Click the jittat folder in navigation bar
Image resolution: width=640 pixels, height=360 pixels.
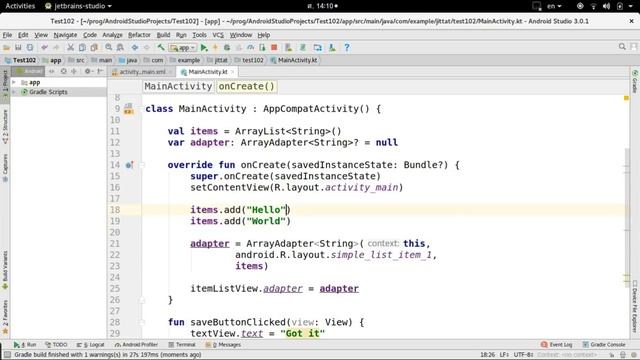click(217, 60)
